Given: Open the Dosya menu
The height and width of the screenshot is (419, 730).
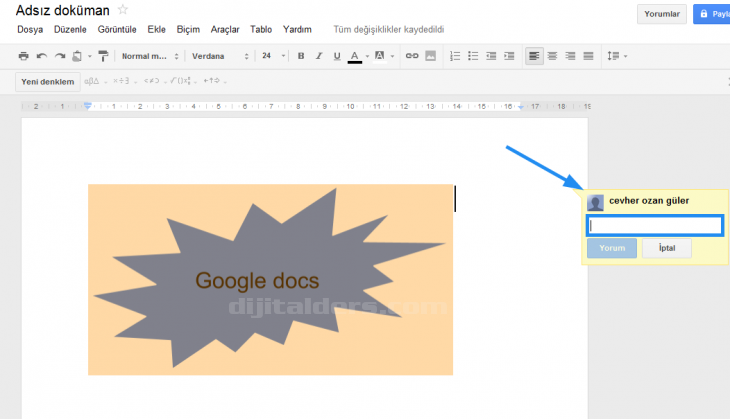Looking at the screenshot, I should [x=30, y=29].
